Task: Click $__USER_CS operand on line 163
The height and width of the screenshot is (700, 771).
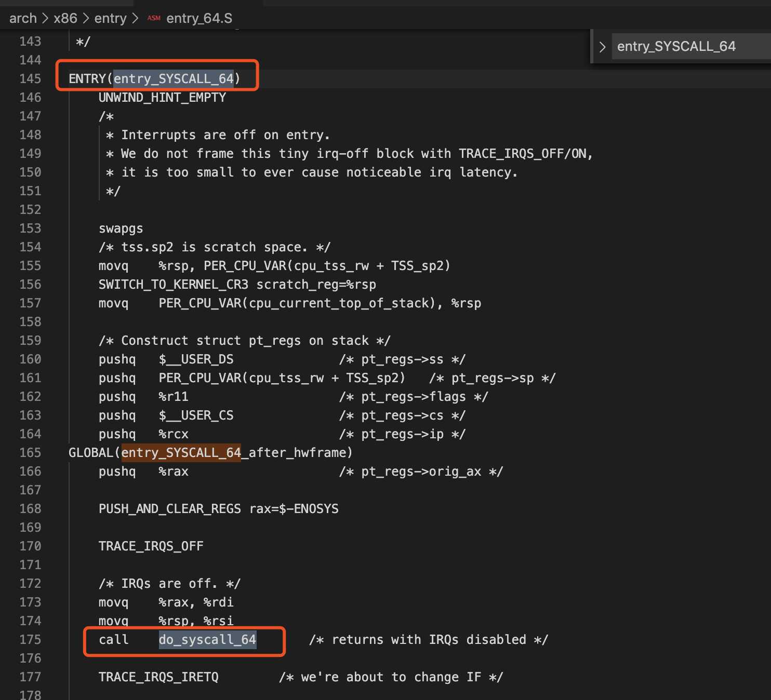Action: 196,415
